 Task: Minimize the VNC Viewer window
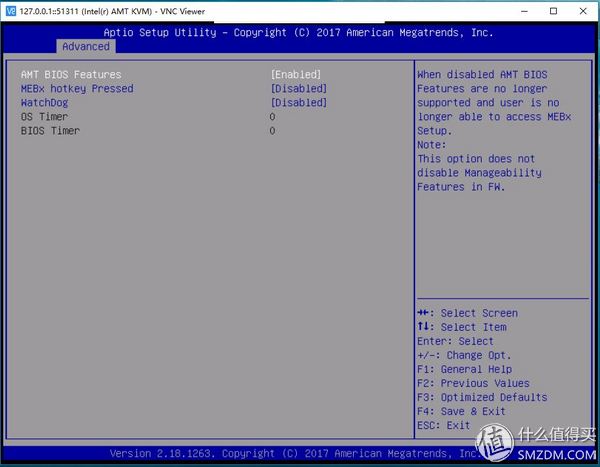coord(525,11)
